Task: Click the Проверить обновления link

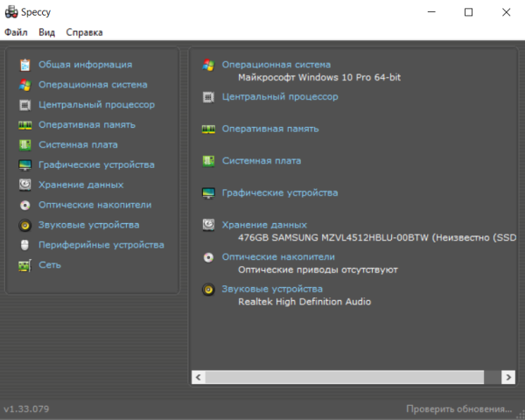Action: pyautogui.click(x=459, y=409)
